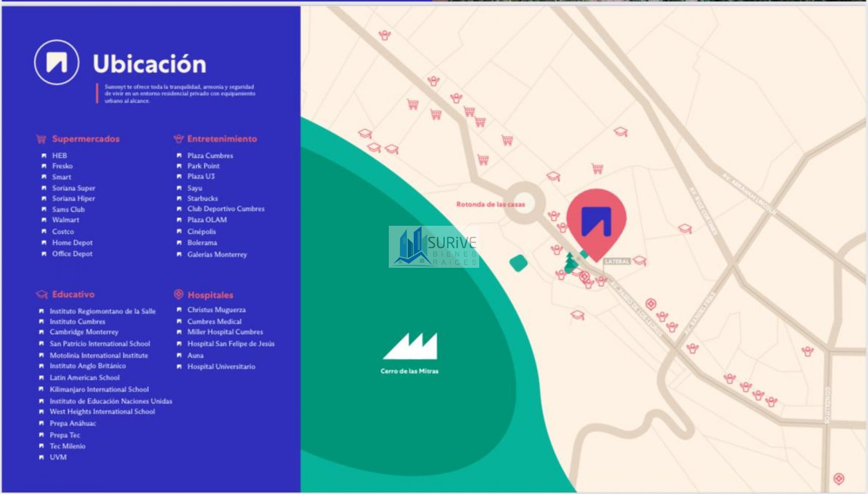868x494 pixels.
Task: Pick the Sams Club entry
Action: pos(68,209)
